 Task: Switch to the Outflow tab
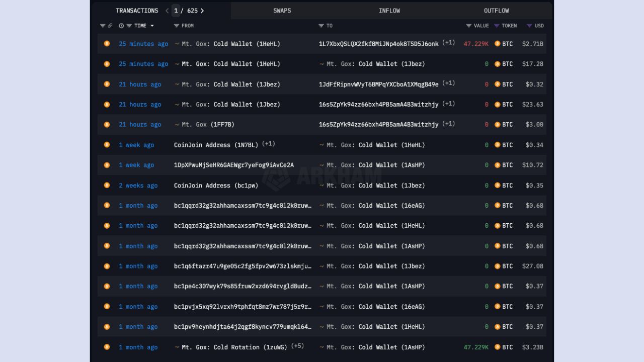[496, 11]
